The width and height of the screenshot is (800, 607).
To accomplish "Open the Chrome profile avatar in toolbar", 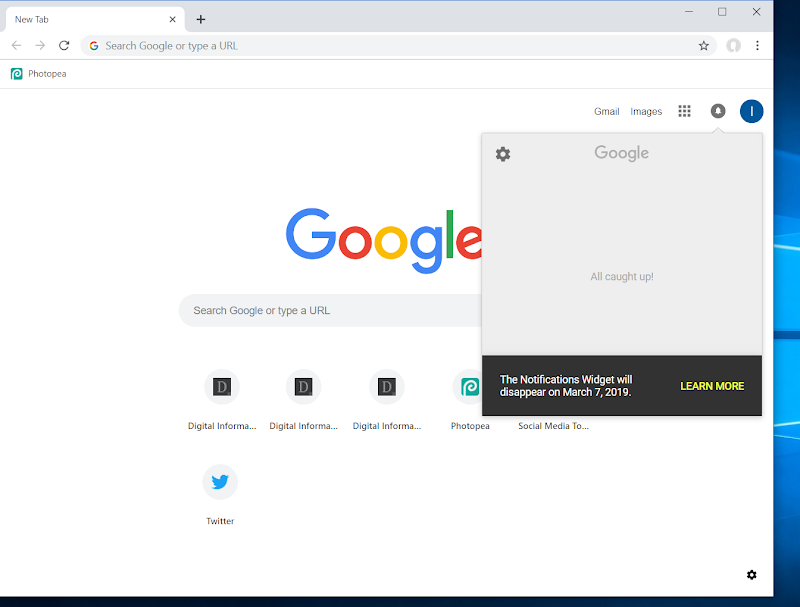I will click(x=733, y=46).
